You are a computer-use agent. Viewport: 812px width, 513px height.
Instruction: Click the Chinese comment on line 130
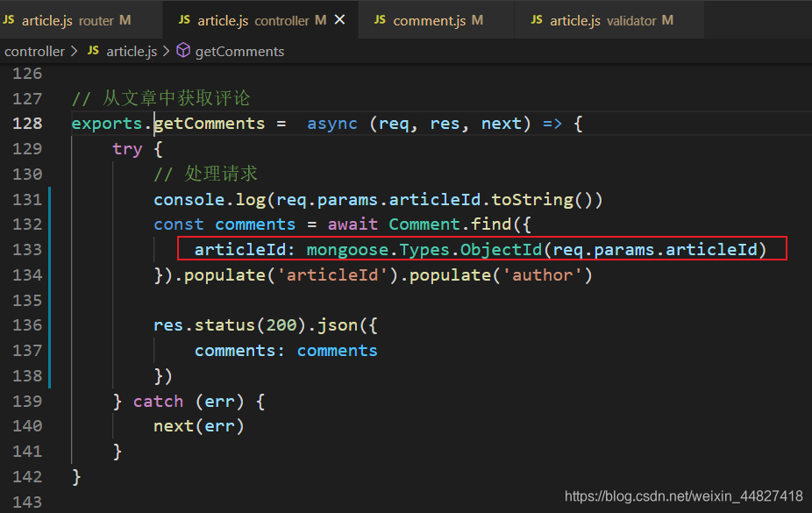(x=205, y=174)
